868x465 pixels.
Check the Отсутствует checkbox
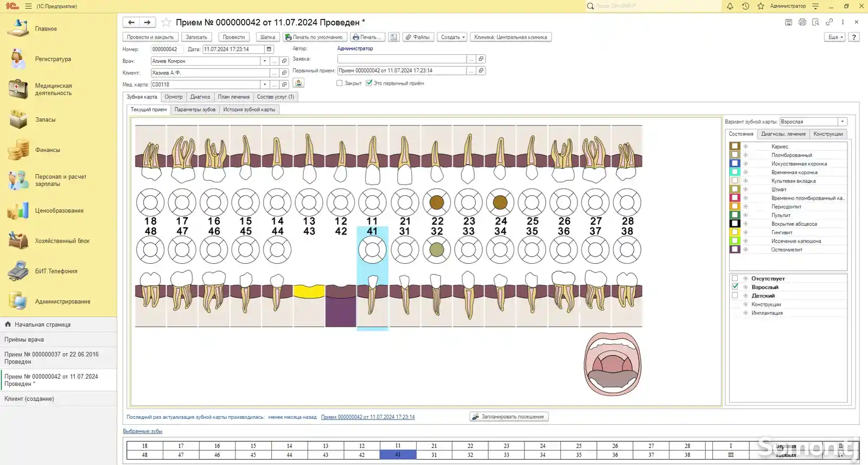pos(735,278)
